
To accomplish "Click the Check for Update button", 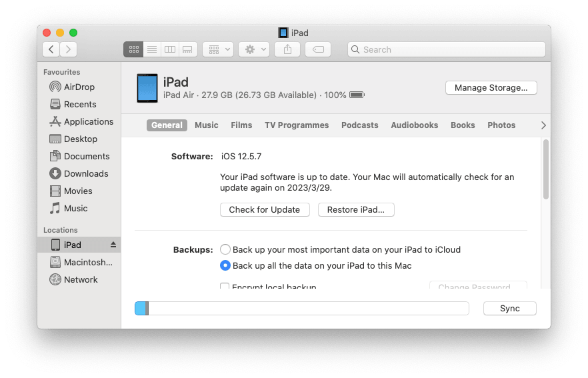I will tap(265, 209).
